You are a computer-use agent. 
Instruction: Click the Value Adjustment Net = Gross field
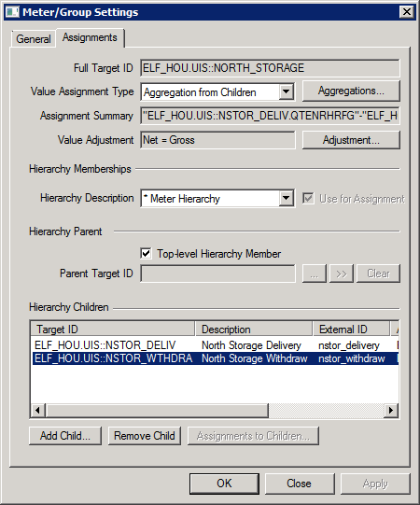click(x=217, y=140)
